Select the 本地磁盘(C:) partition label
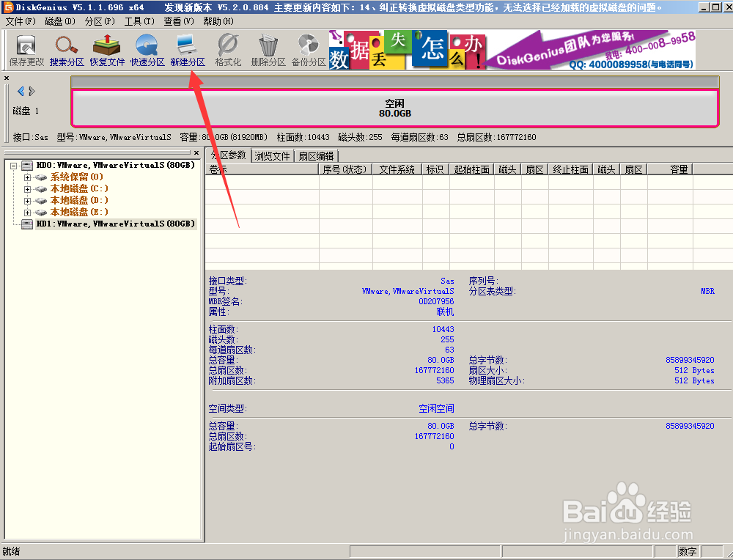Image resolution: width=733 pixels, height=560 pixels. tap(79, 188)
